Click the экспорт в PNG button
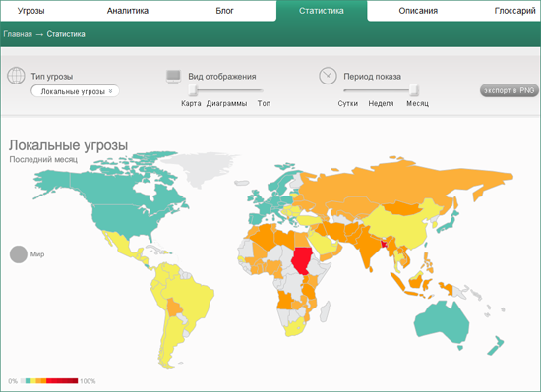The height and width of the screenshot is (392, 541). (510, 90)
